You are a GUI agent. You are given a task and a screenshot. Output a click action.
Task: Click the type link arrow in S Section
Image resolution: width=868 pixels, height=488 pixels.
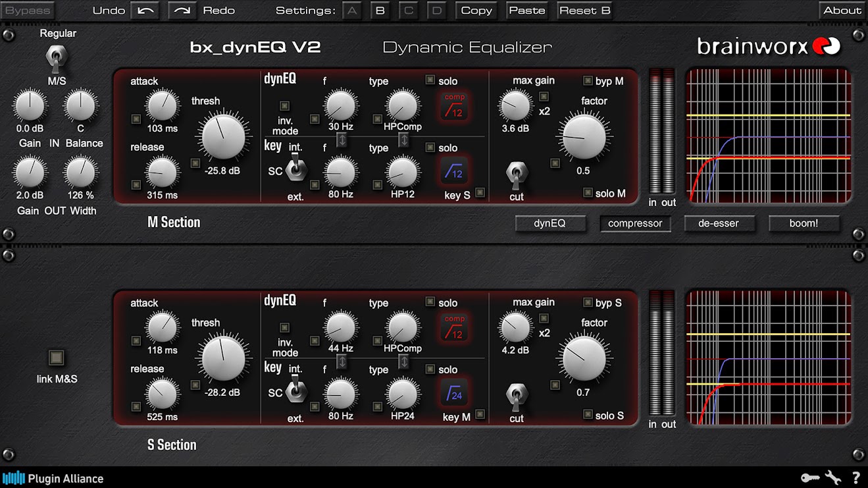403,362
